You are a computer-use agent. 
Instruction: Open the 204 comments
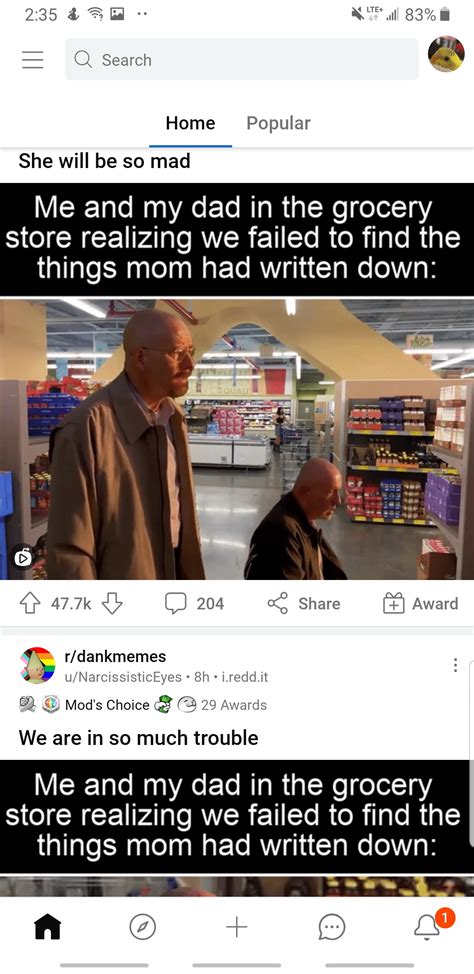point(194,603)
